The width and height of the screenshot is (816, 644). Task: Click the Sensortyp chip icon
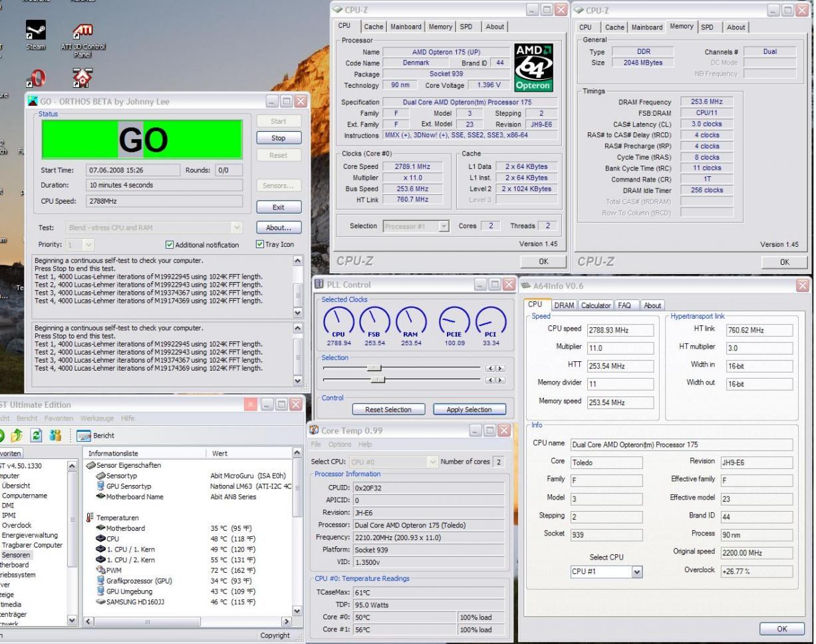point(101,476)
